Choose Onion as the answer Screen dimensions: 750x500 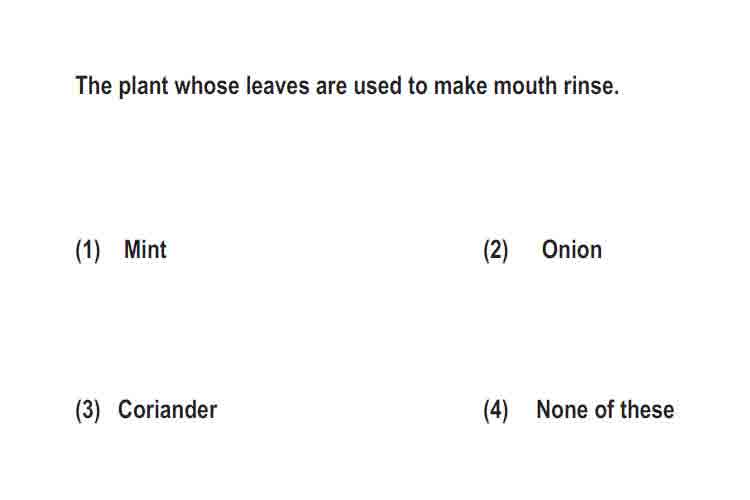572,250
